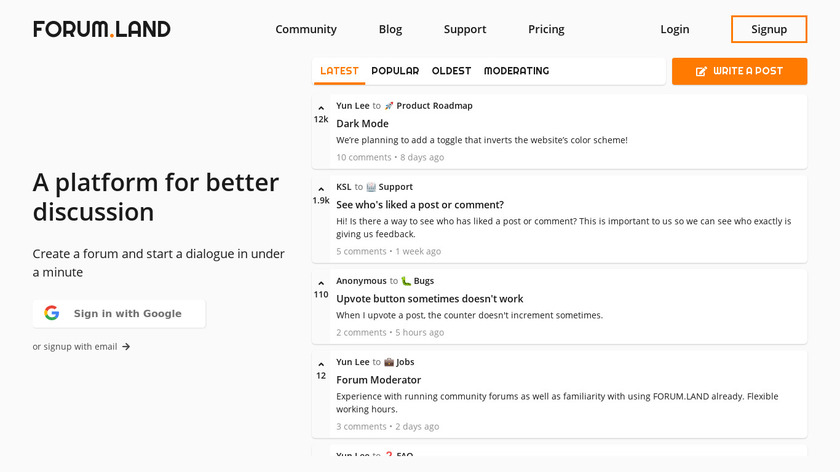
Task: Go to the Pricing page
Action: coord(546,29)
